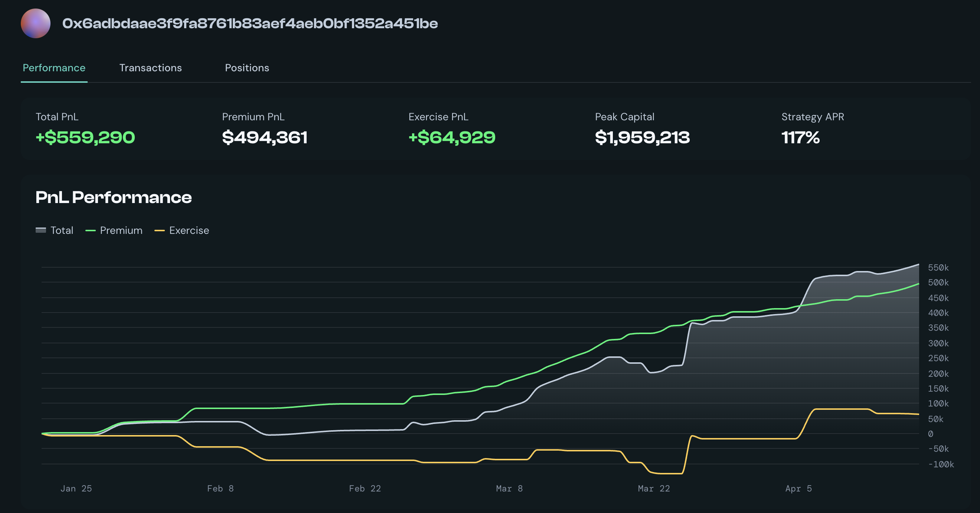Click the Peak Capital value $1,959,213
980x513 pixels.
pos(642,137)
